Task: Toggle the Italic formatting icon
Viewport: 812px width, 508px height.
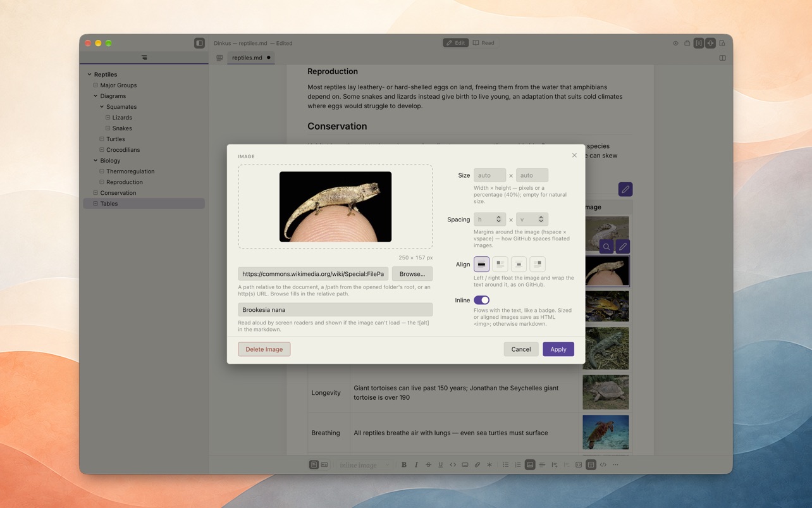Action: 416,465
